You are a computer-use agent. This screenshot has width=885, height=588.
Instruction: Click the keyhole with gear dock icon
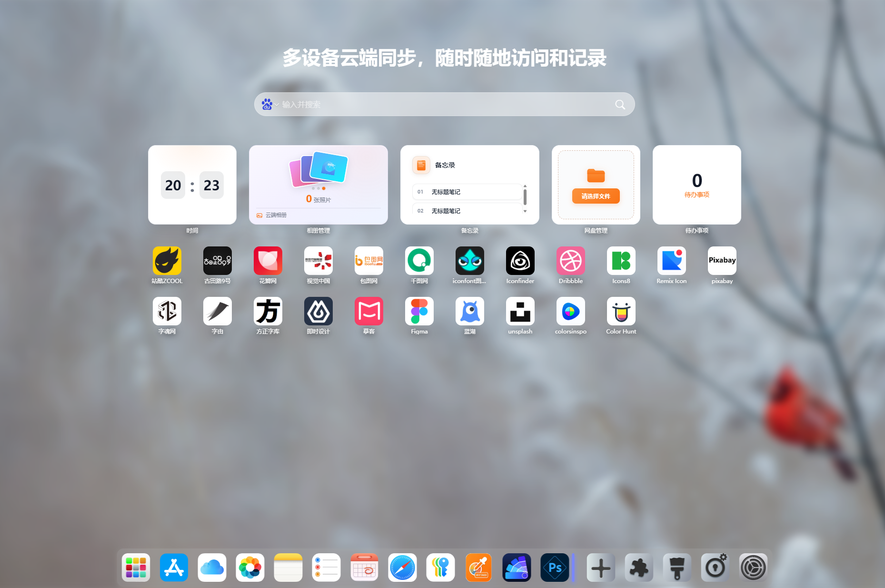point(715,568)
